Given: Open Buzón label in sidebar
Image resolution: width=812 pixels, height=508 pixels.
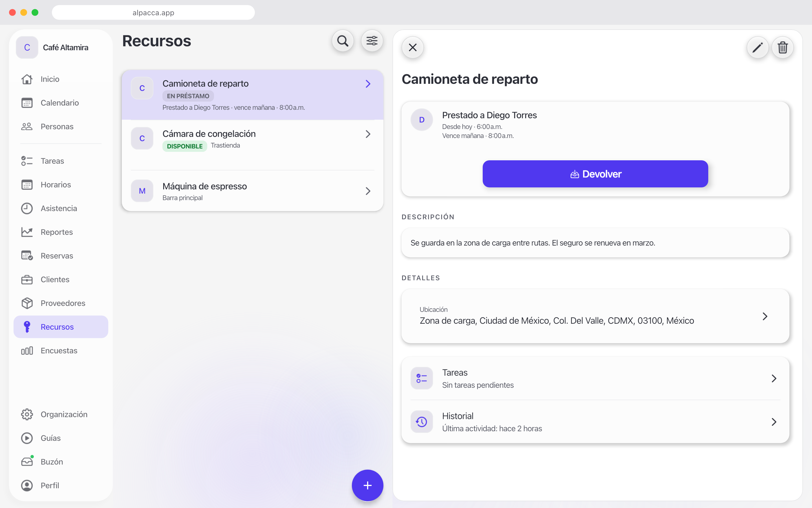Looking at the screenshot, I should 52,462.
